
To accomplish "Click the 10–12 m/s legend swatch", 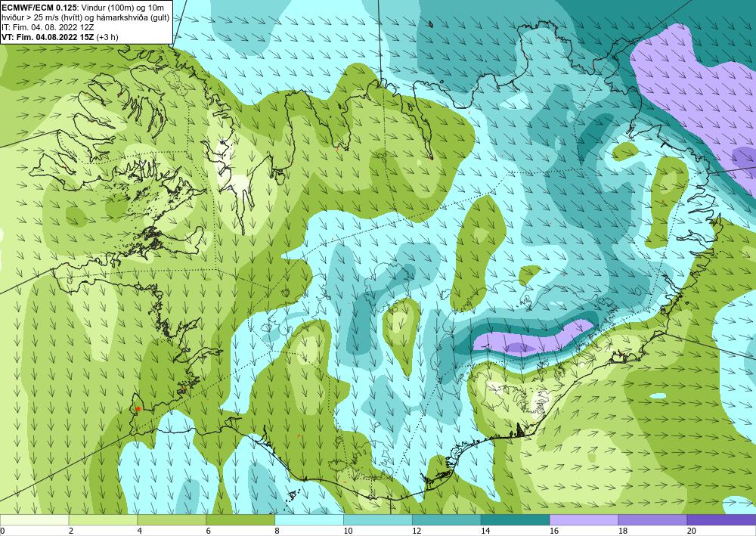I will tap(378, 519).
